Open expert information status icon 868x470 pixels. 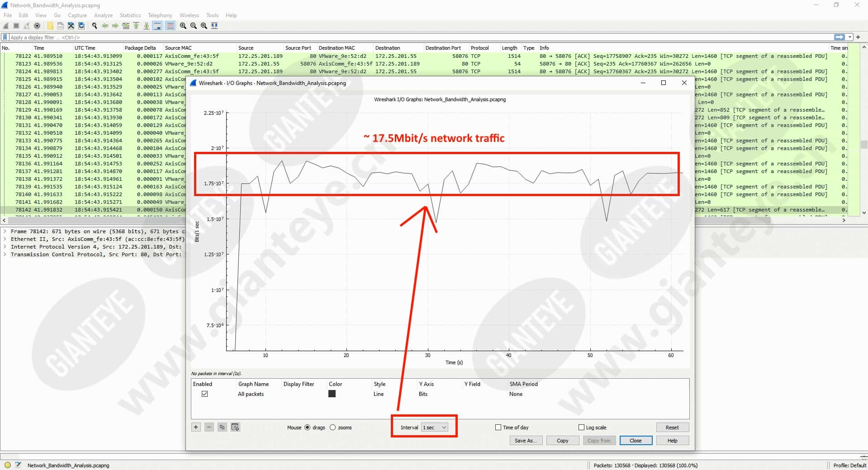tap(8, 465)
